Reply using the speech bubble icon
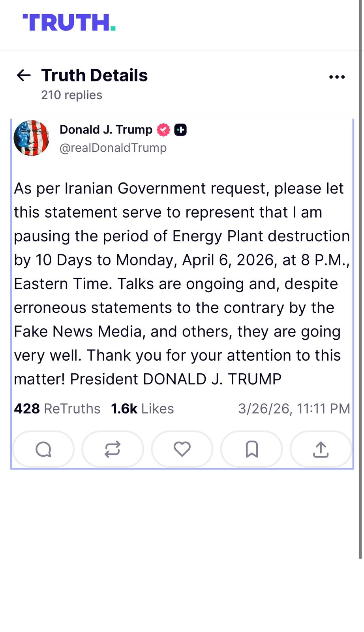Screen dimensions: 364x632 43,449
